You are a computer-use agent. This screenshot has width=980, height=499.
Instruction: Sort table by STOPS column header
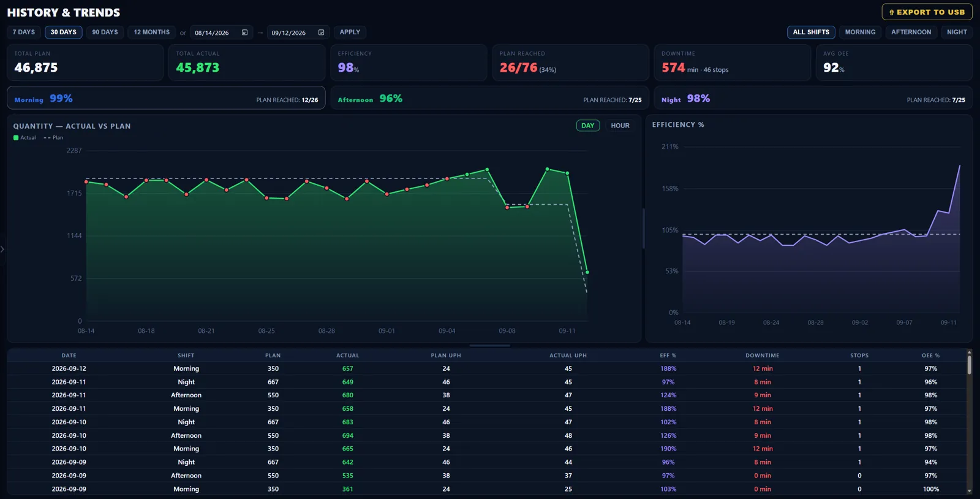click(859, 356)
